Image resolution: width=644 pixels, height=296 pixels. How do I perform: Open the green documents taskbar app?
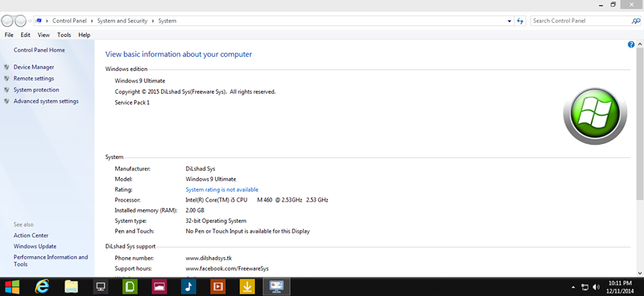[x=130, y=287]
